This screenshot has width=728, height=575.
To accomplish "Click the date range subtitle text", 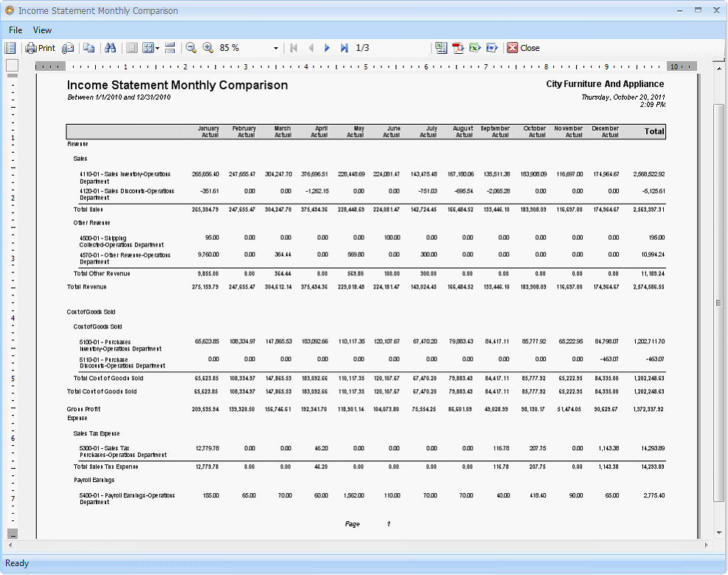I will [x=119, y=97].
